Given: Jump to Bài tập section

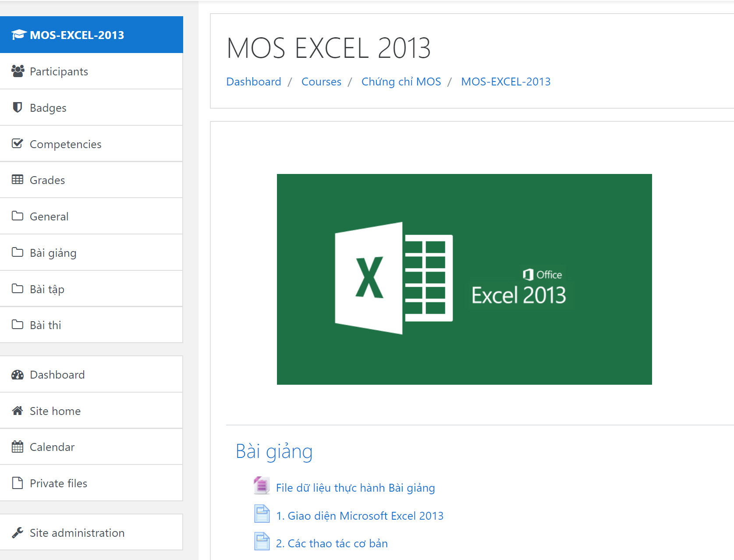Looking at the screenshot, I should [x=92, y=289].
